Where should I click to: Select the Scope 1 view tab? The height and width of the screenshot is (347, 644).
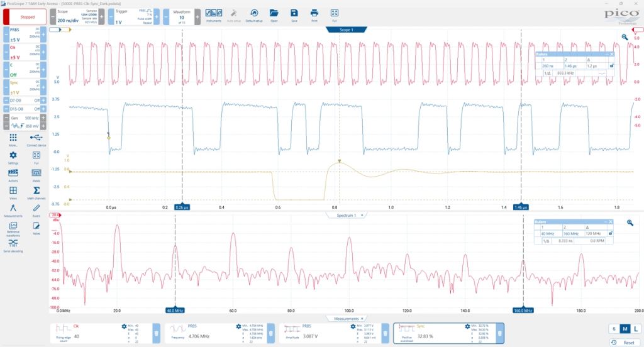tap(347, 30)
